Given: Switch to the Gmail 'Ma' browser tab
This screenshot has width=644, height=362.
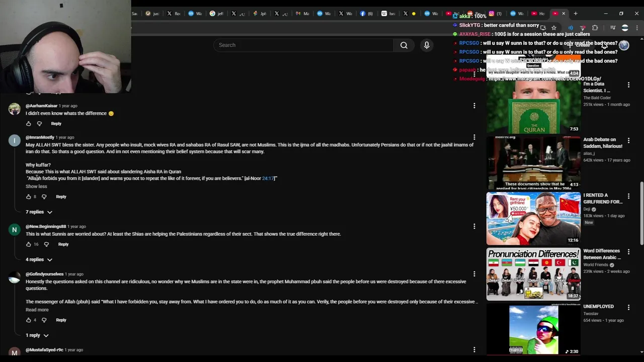Looking at the screenshot, I should point(302,14).
